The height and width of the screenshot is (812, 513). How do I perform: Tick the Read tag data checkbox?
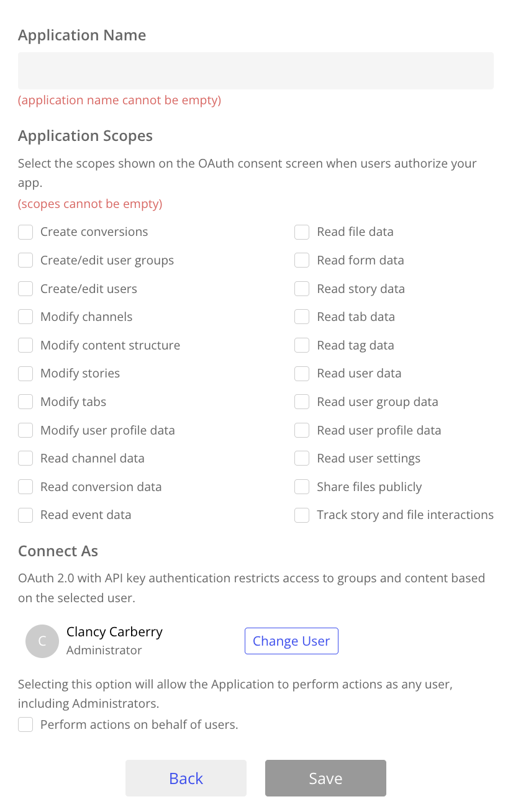tap(302, 345)
